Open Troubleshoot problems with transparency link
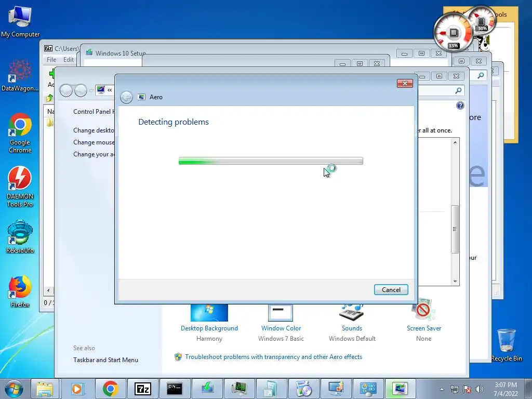Image resolution: width=532 pixels, height=399 pixels. point(273,357)
